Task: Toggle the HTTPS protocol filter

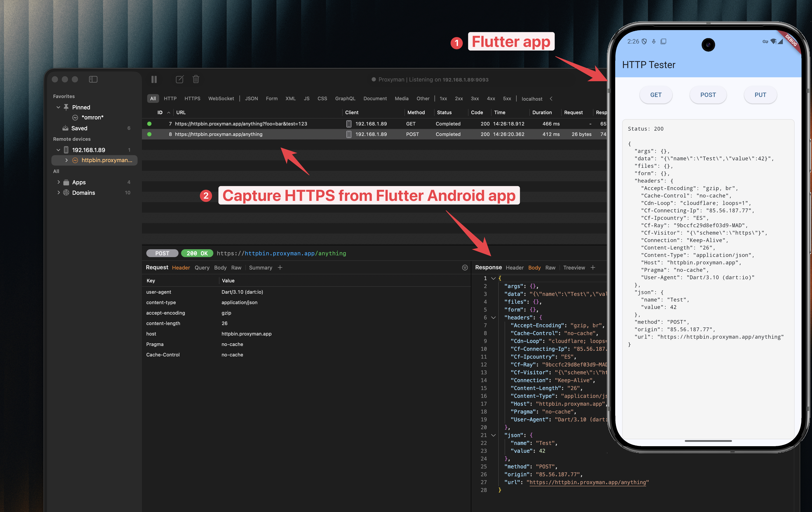Action: tap(192, 98)
